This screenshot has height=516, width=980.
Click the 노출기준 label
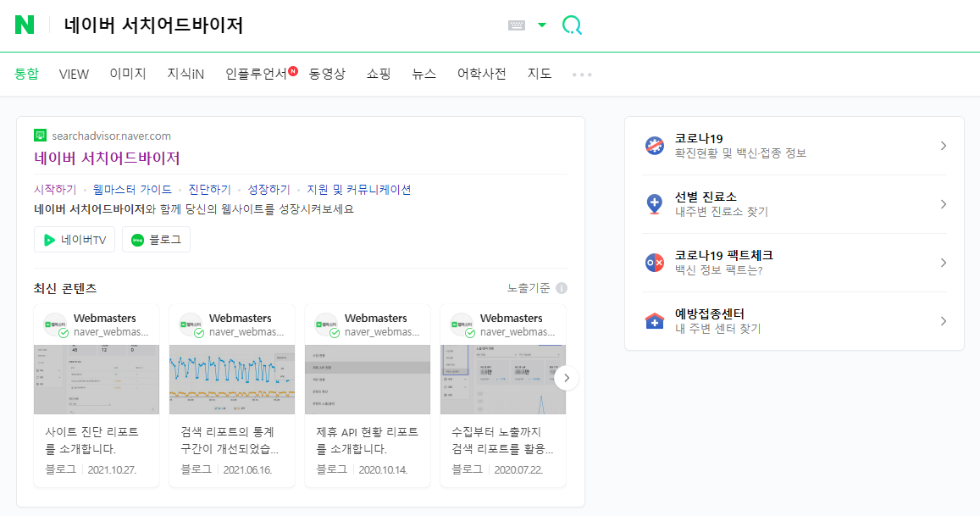coord(529,288)
